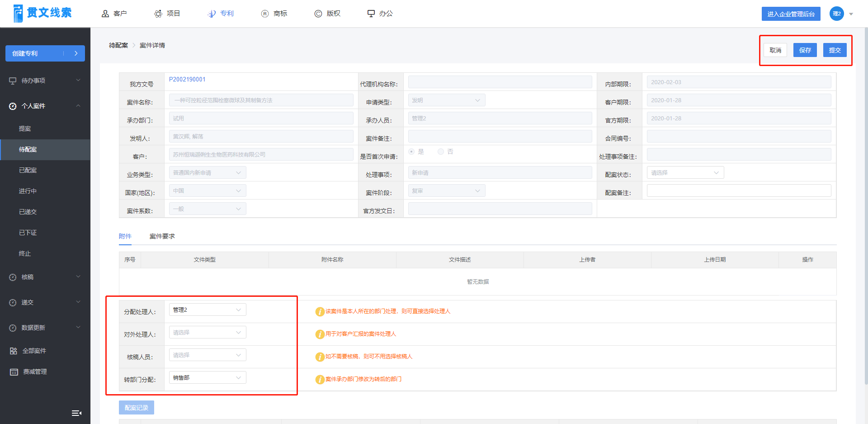Switch to the 案件要求 tab
868x424 pixels.
pyautogui.click(x=162, y=236)
